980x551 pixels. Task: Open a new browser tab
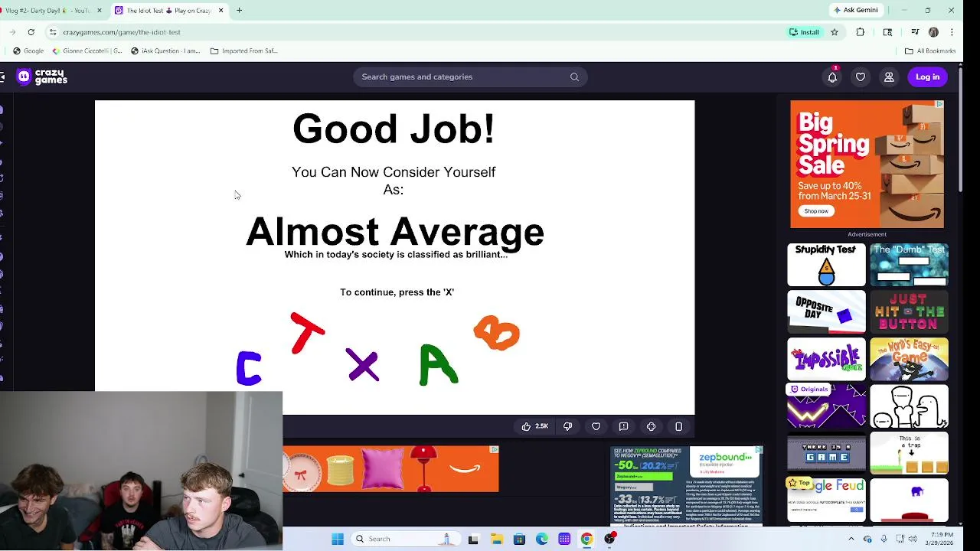pyautogui.click(x=239, y=10)
